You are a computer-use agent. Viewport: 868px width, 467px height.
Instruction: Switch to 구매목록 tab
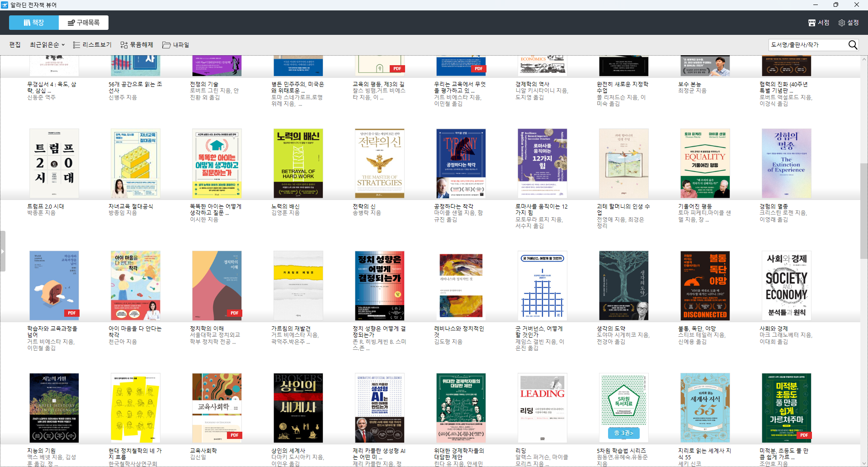(x=84, y=23)
